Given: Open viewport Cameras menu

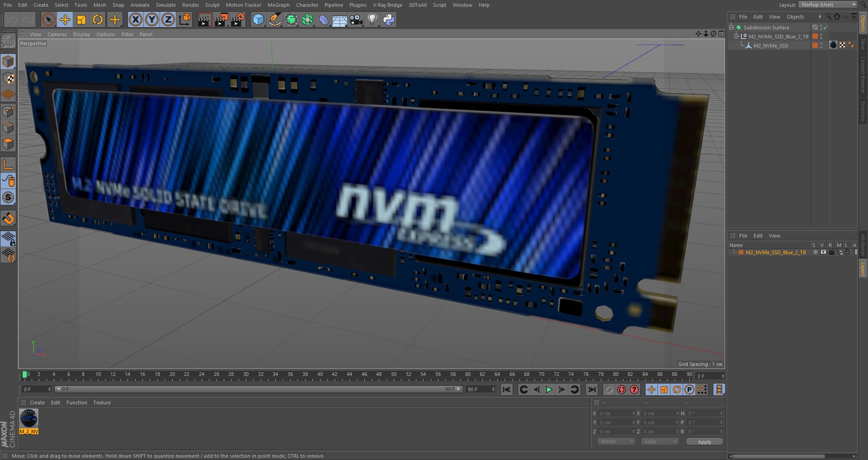Looking at the screenshot, I should point(57,34).
